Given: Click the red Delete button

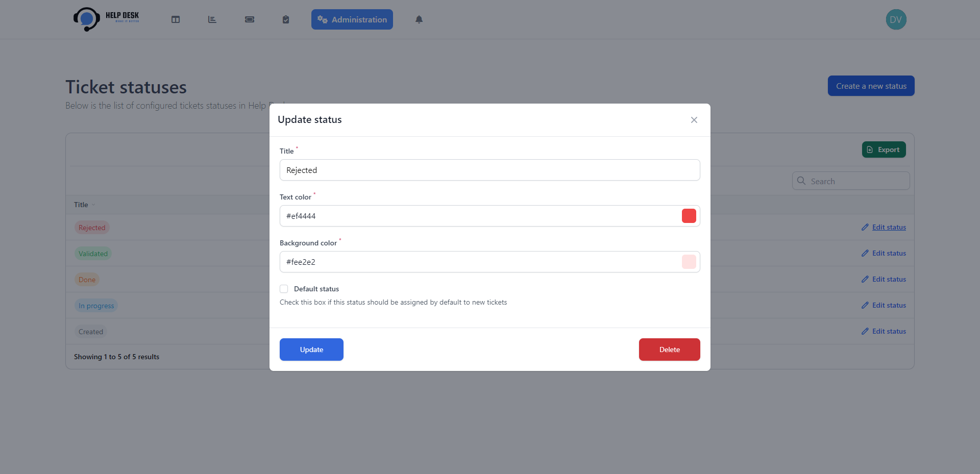Looking at the screenshot, I should [669, 350].
